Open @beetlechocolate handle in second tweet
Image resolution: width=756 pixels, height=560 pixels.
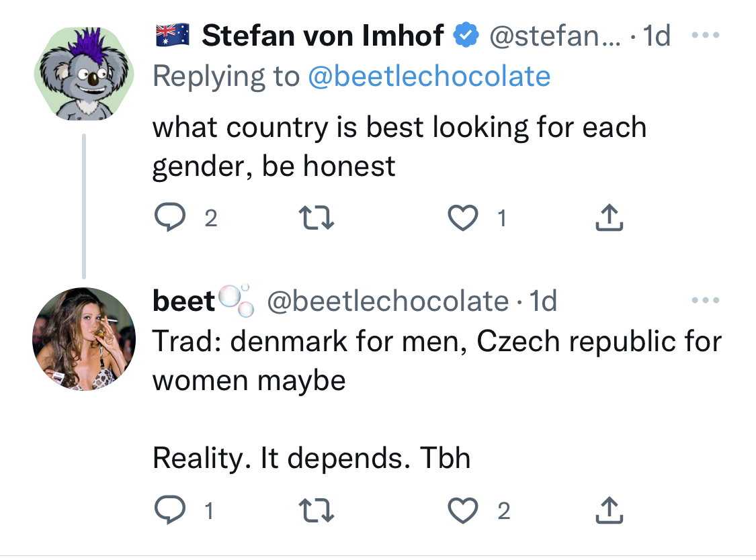(x=388, y=301)
